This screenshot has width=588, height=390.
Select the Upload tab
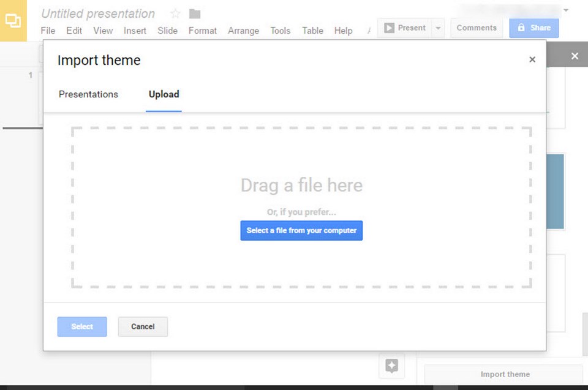coord(164,94)
